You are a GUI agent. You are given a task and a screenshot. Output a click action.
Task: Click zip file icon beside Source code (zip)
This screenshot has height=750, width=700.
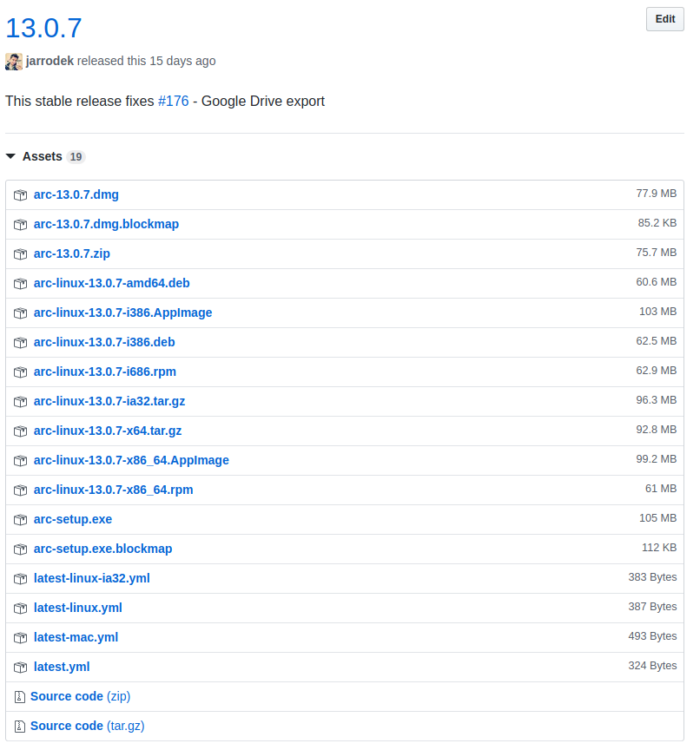click(x=19, y=697)
